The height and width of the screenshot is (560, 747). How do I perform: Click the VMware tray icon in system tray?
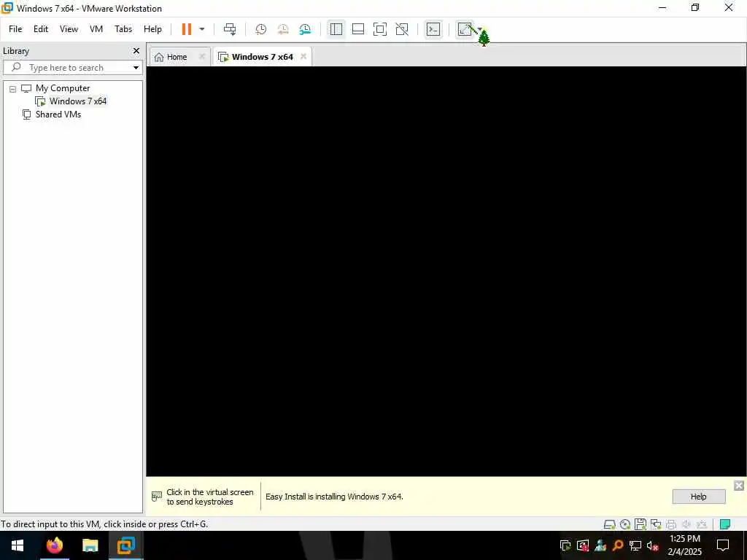tap(565, 545)
